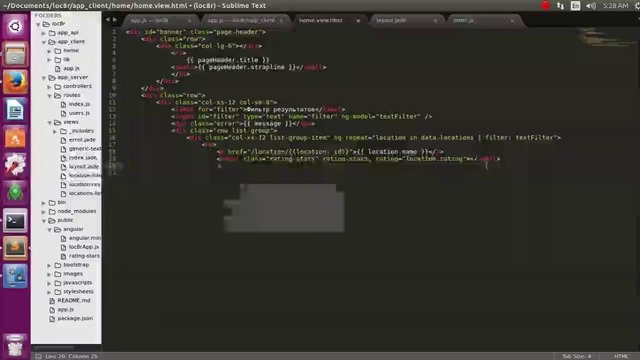
Task: Expand the node_modules folder
Action: [44, 211]
